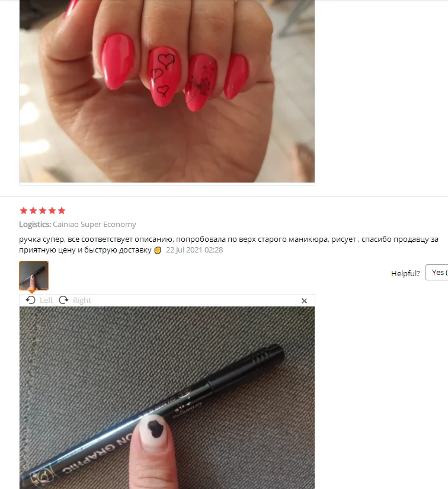
Task: Click the review date 22 Jul 2021
Action: click(194, 250)
